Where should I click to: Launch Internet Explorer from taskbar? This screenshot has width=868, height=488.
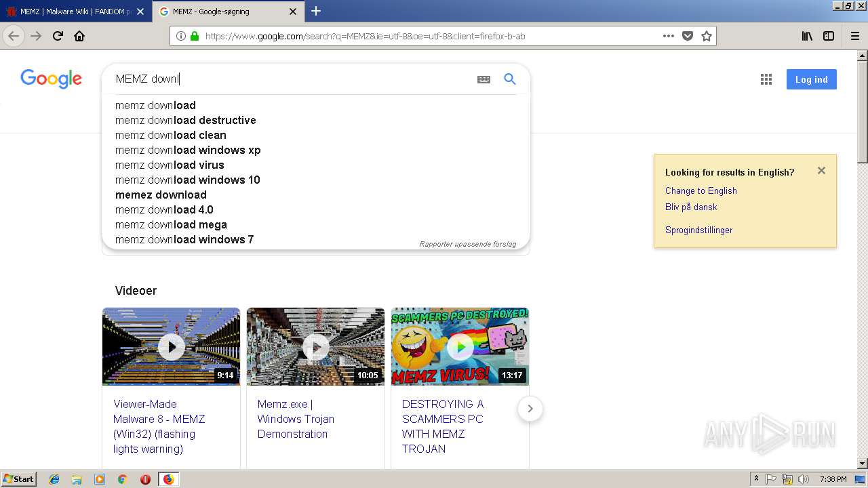(x=54, y=479)
